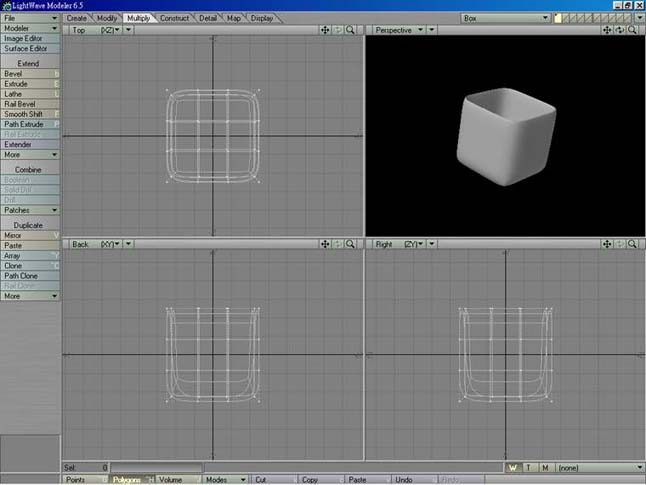Image resolution: width=646 pixels, height=485 pixels.
Task: Select the first layer button (active layer)
Action: (x=558, y=18)
